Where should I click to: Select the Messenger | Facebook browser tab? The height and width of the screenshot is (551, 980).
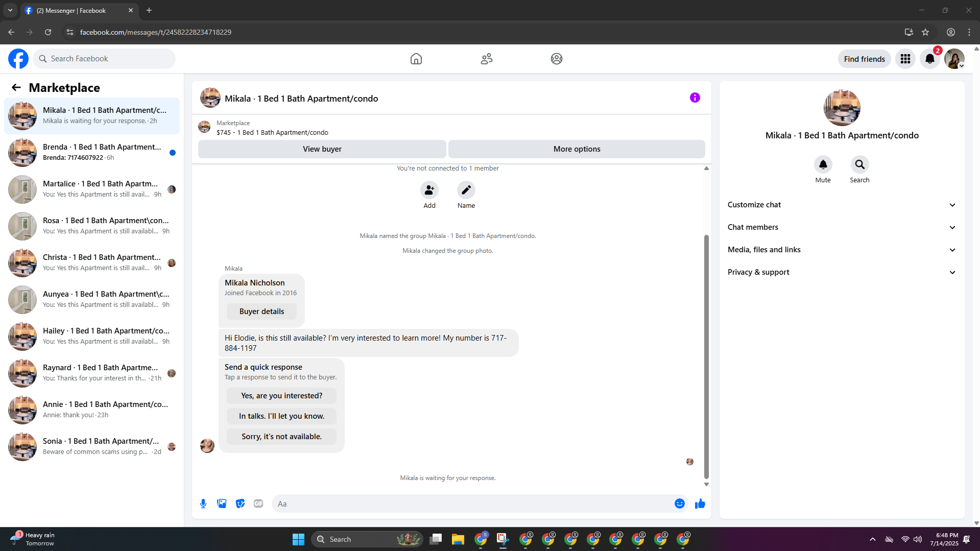click(79, 10)
